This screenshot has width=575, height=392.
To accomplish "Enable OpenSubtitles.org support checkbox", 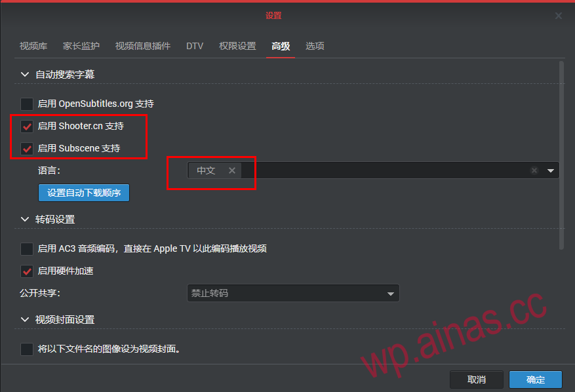I will [x=27, y=104].
